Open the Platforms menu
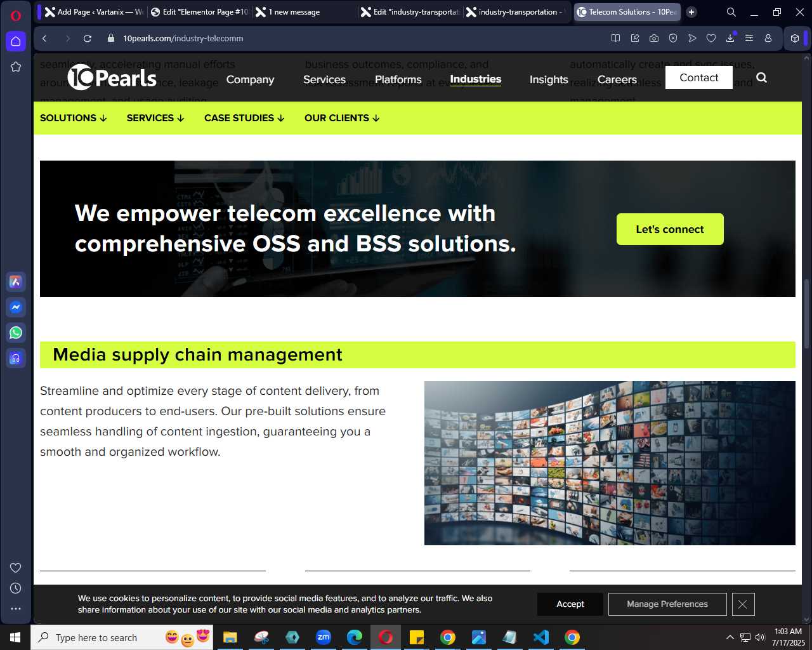The width and height of the screenshot is (812, 650). [398, 79]
